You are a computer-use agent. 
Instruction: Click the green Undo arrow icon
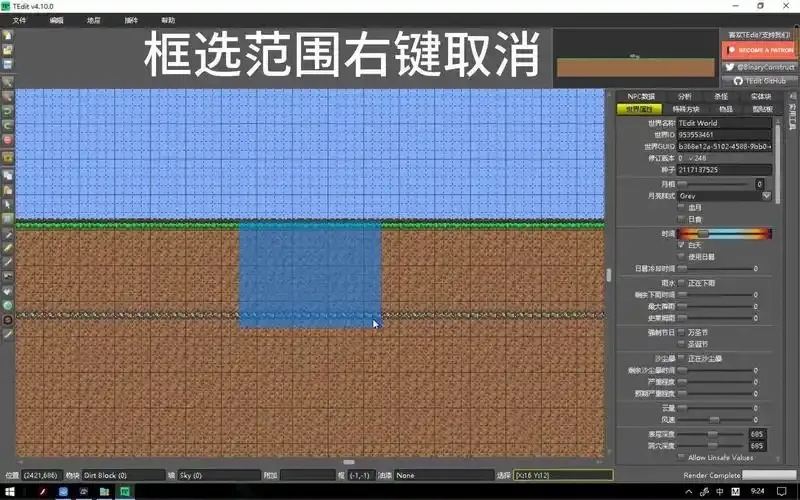[x=7, y=111]
